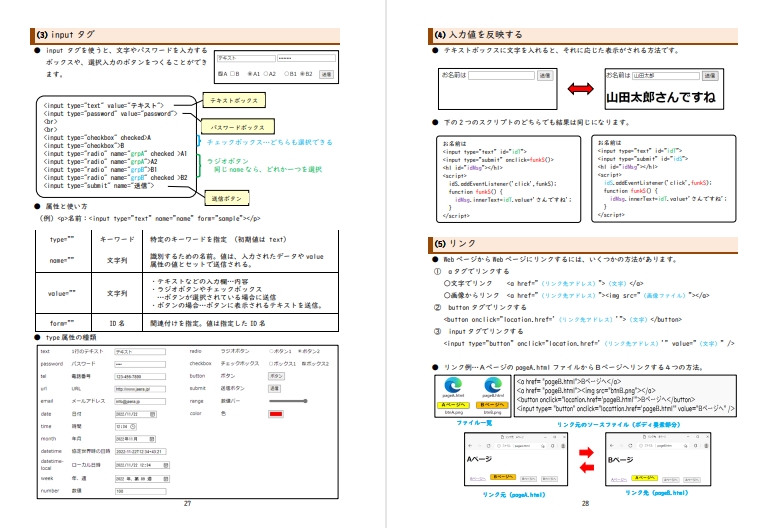This screenshot has height=528, width=765.
Task: Click the Edge icon for pageB.html
Action: coord(493,386)
